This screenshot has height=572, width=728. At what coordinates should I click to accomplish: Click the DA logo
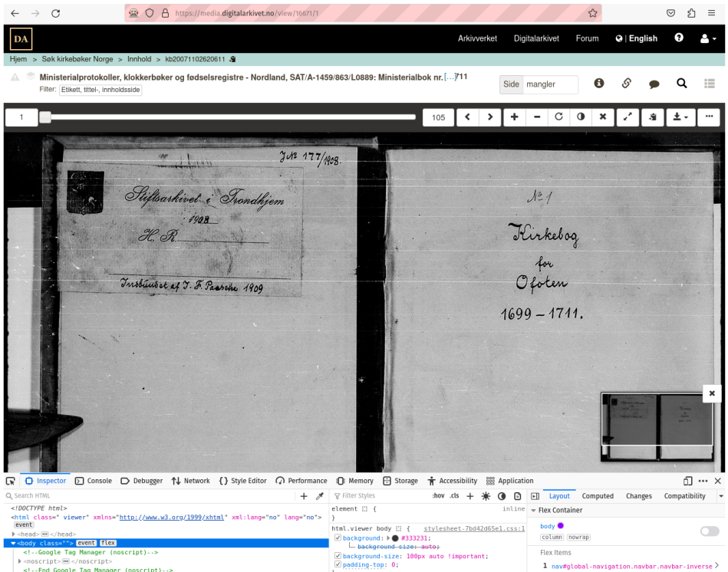[21, 39]
